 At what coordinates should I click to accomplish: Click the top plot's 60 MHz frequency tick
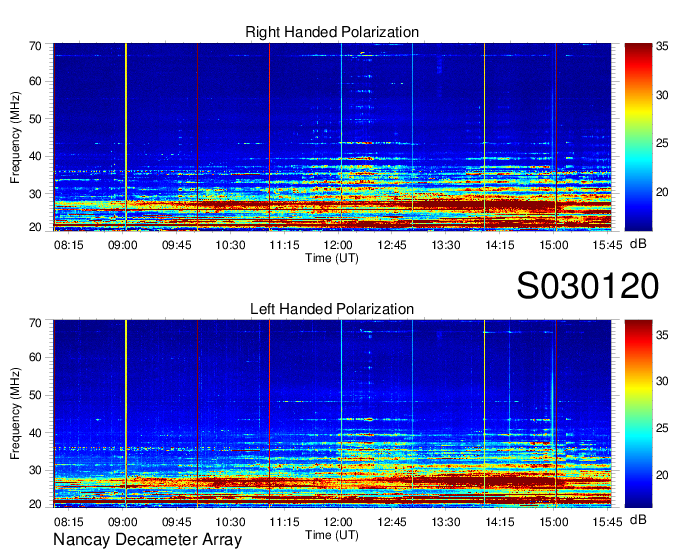(35, 82)
